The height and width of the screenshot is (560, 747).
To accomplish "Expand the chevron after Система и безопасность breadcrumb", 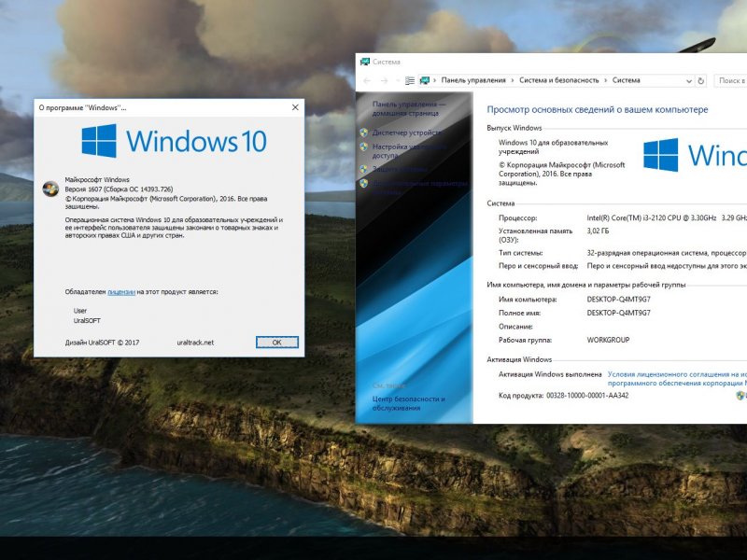I will click(x=606, y=81).
